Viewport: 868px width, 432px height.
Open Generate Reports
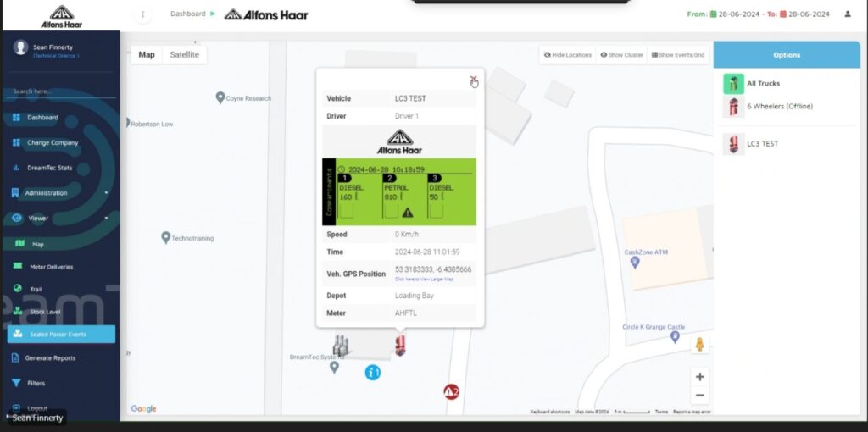(x=50, y=357)
